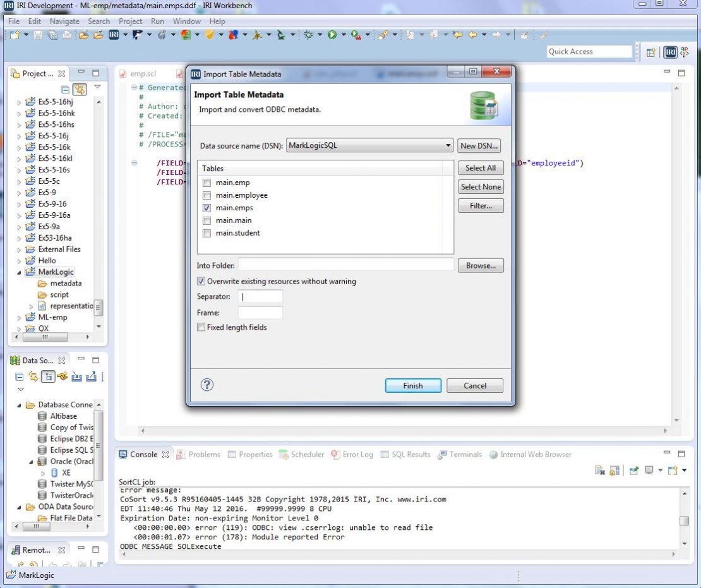Click the Finish button
Image resolution: width=701 pixels, height=588 pixels.
[412, 385]
